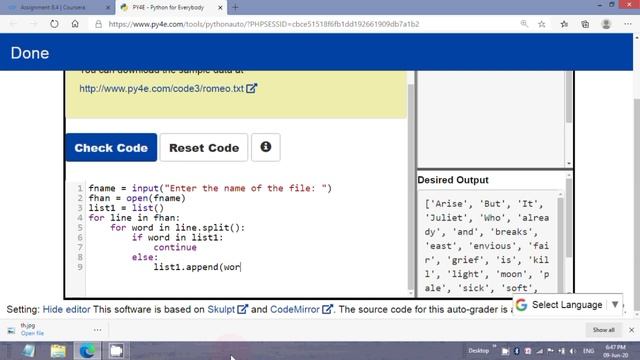
Task: Click external link icon next to CodeMirror
Action: 327,309
